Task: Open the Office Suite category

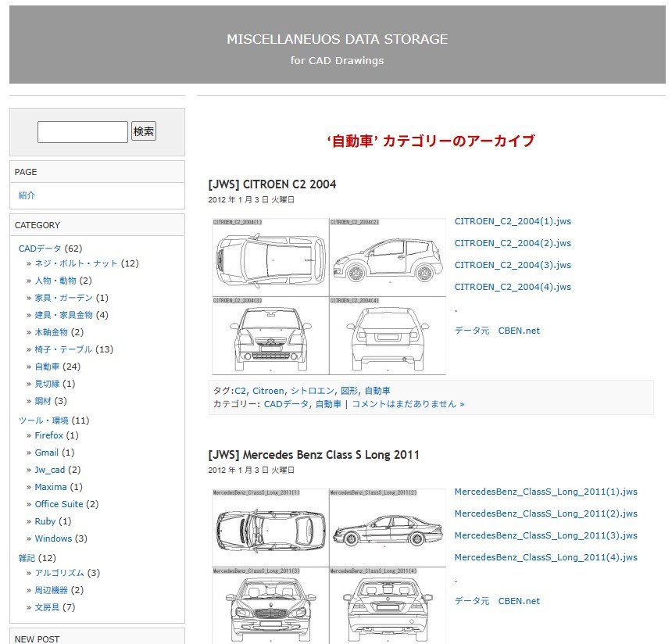Action: click(59, 504)
